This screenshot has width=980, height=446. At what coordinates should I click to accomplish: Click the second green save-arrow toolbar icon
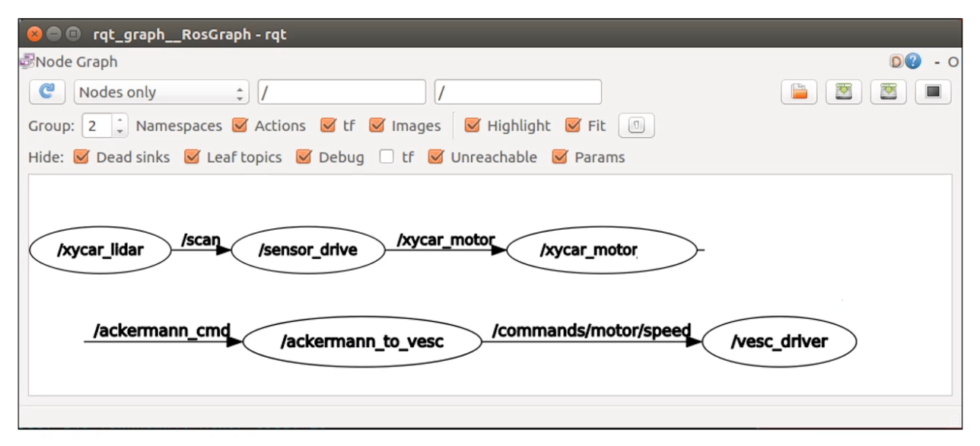(889, 92)
